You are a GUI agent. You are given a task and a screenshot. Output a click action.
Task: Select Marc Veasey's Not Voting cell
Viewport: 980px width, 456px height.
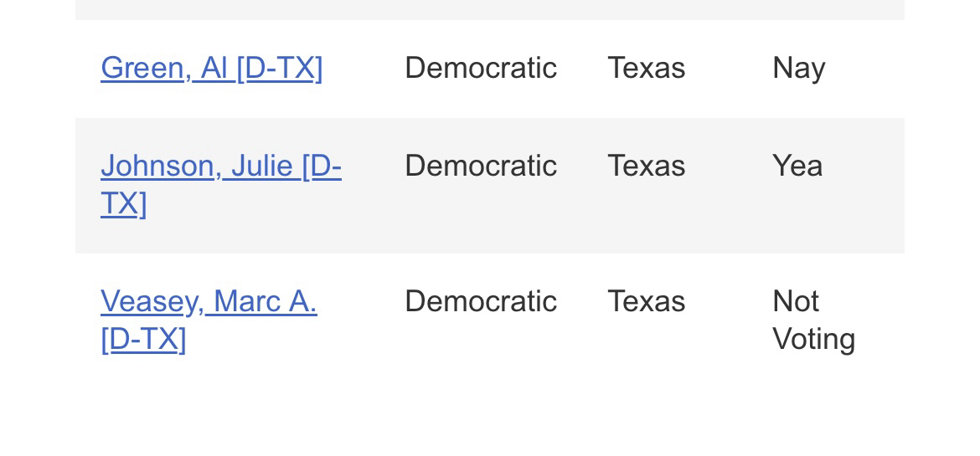812,320
